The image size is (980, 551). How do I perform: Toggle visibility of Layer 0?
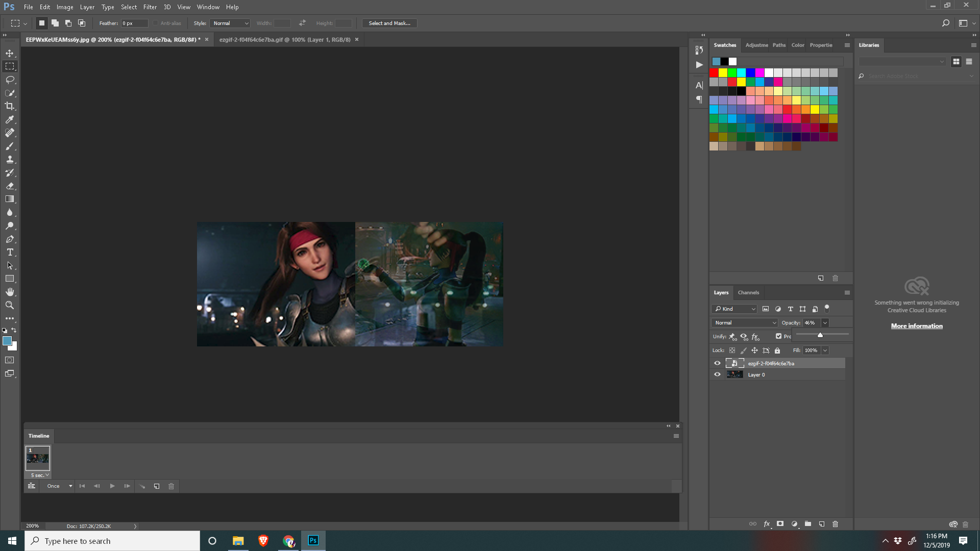[717, 374]
